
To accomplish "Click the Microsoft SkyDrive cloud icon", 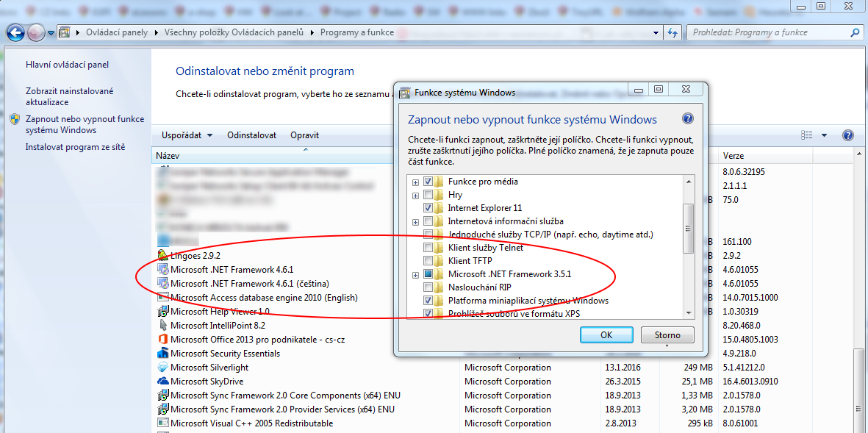I will (163, 382).
